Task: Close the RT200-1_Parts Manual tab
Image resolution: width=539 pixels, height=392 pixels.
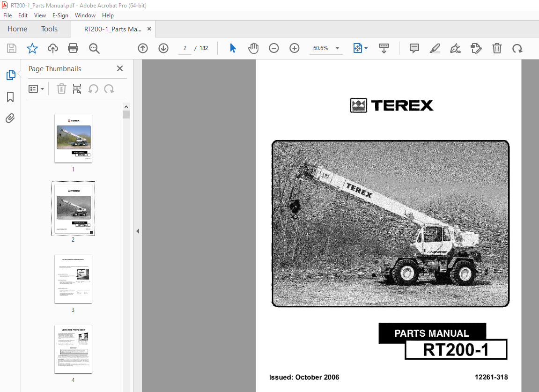Action: [x=149, y=29]
